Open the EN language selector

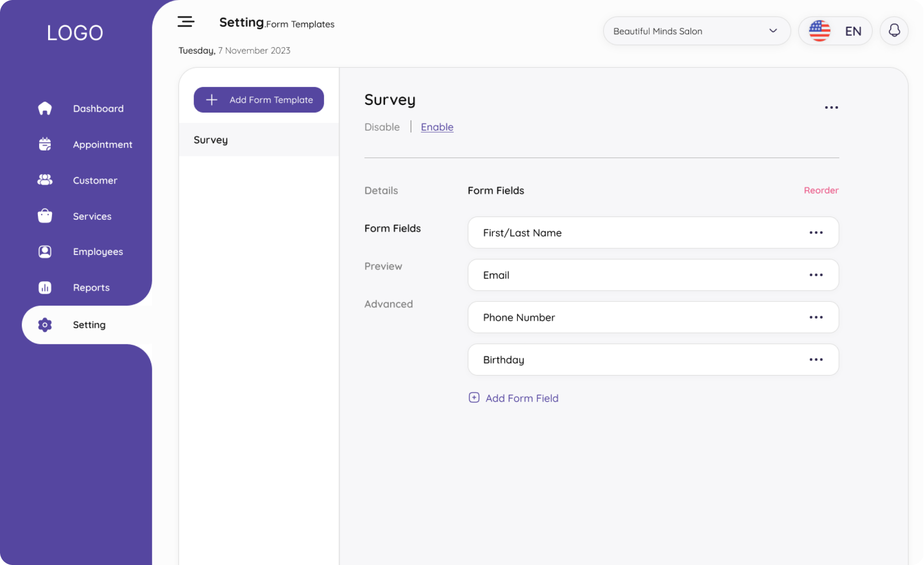(835, 31)
